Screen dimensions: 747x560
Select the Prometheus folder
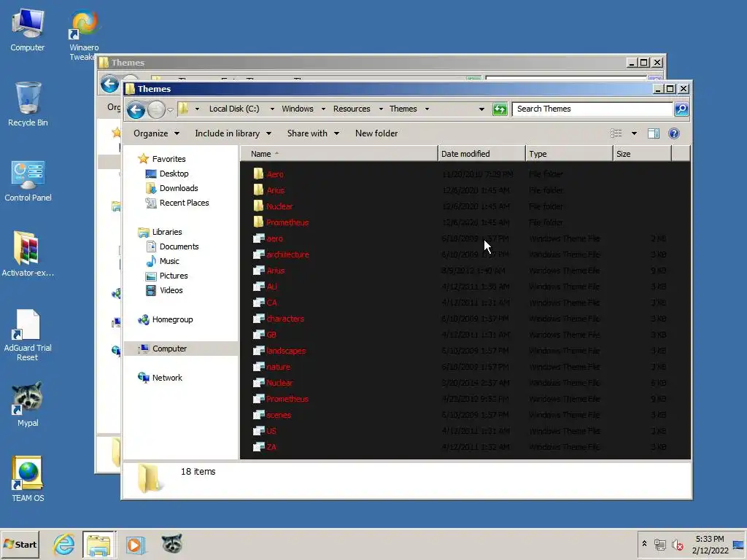click(281, 222)
